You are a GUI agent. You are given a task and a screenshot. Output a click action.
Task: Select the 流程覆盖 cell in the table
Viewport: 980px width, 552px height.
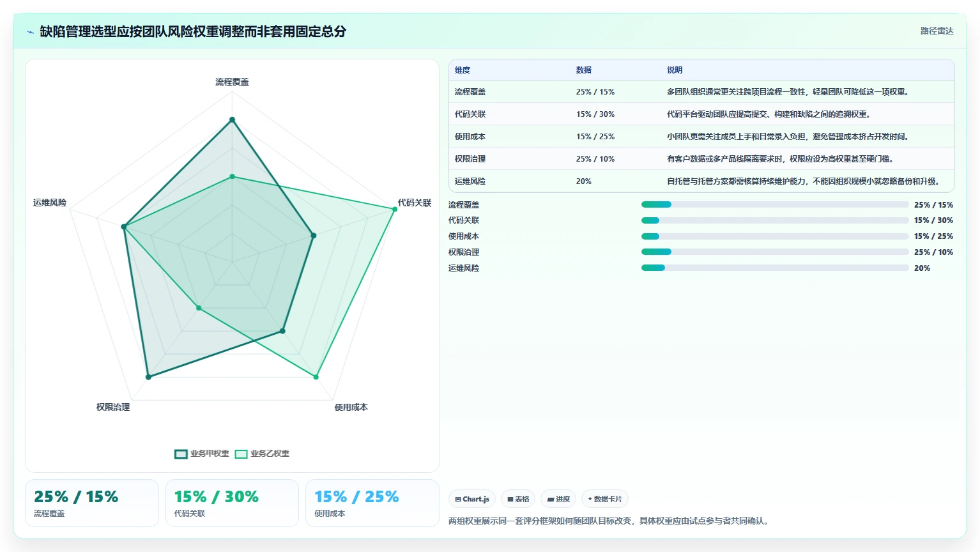(470, 92)
